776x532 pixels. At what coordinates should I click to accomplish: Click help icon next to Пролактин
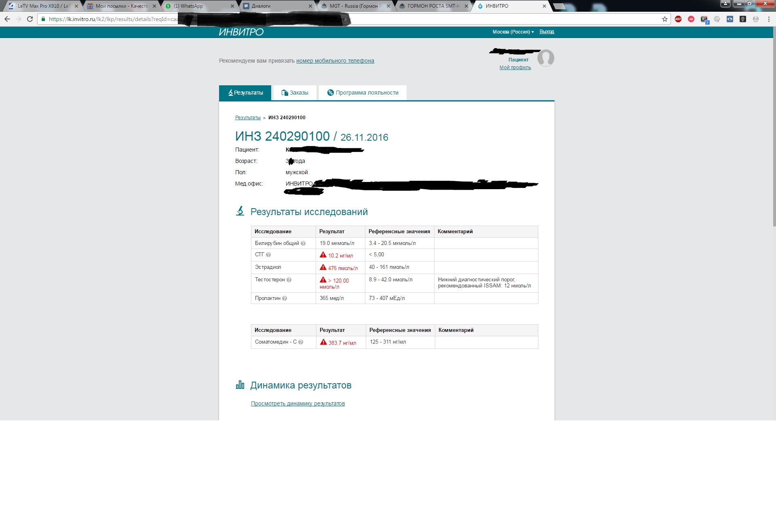285,298
